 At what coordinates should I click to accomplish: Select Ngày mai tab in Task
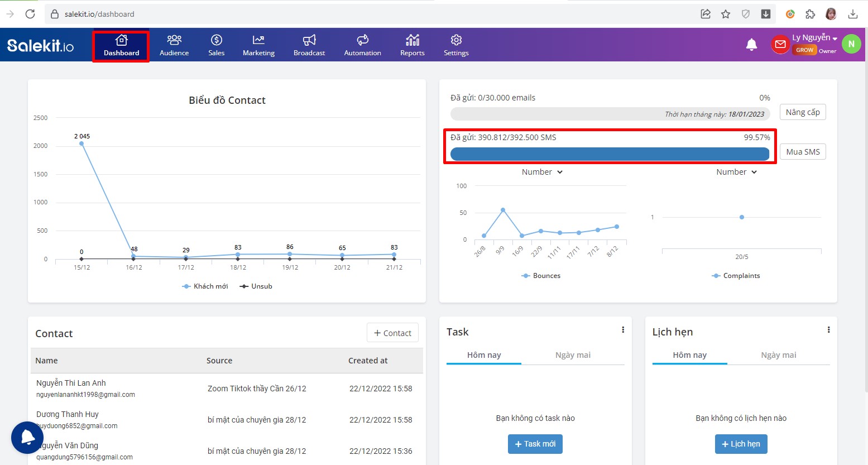[x=573, y=355]
